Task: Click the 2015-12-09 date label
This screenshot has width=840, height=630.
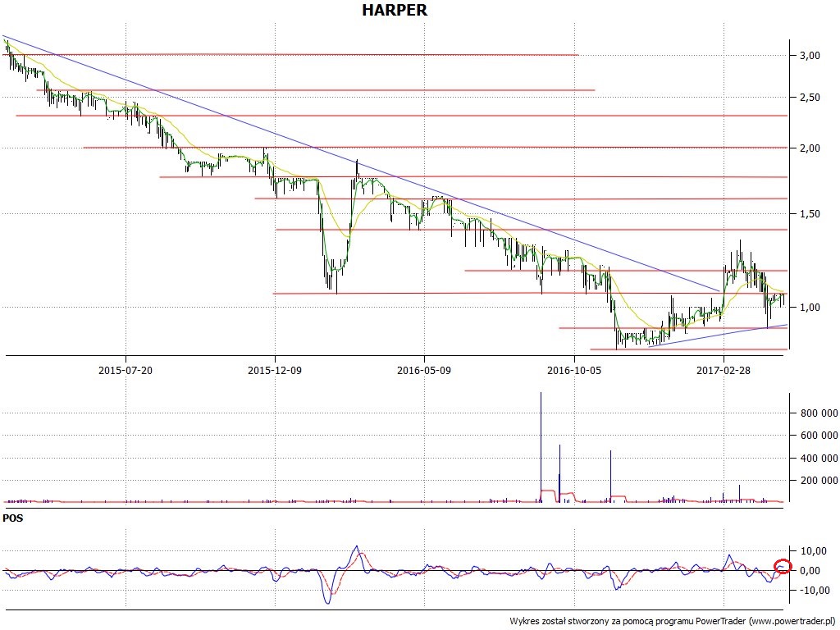Action: 275,370
